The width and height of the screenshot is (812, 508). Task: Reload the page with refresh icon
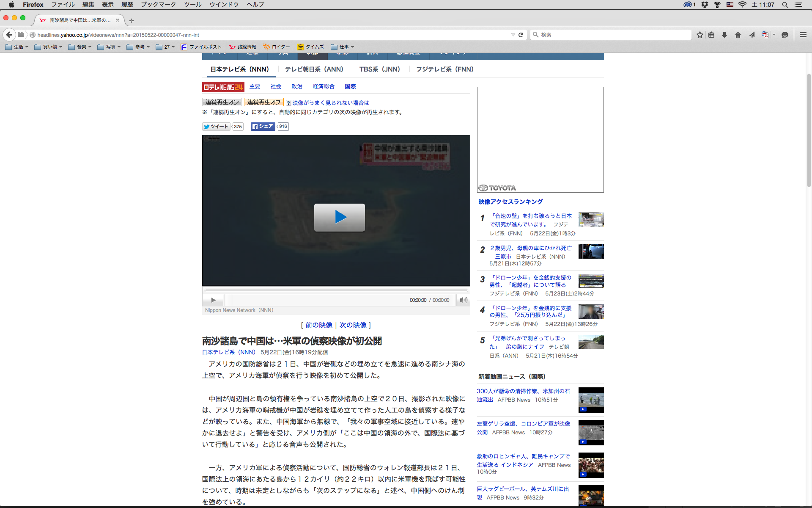(521, 35)
